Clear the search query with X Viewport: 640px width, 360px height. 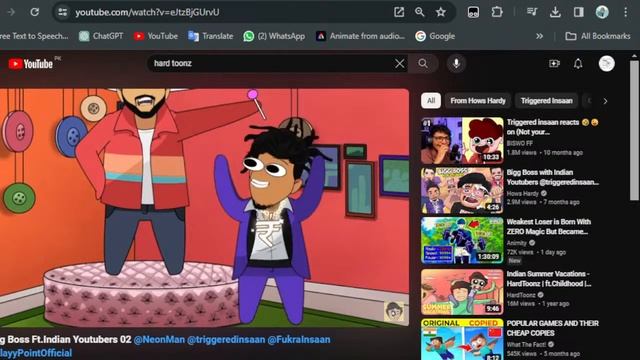[x=400, y=63]
